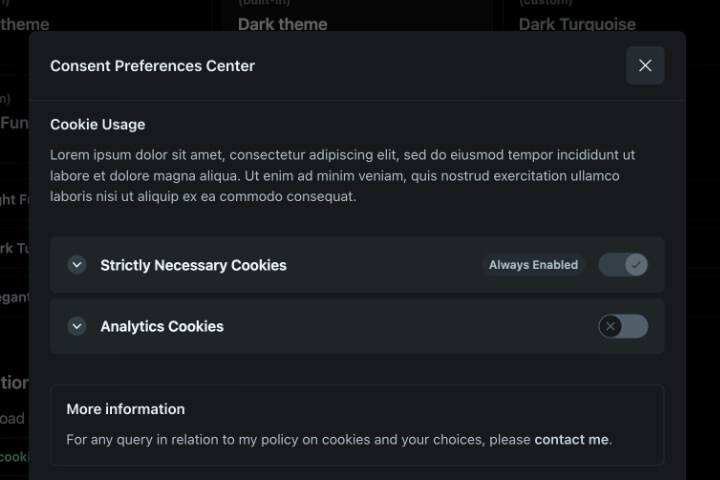Select the Dark Turquoise theme option
This screenshot has height=480, width=720.
tap(577, 24)
